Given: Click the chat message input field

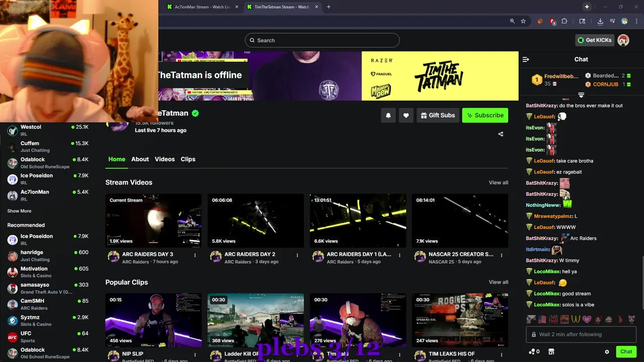Looking at the screenshot, I should [x=581, y=334].
